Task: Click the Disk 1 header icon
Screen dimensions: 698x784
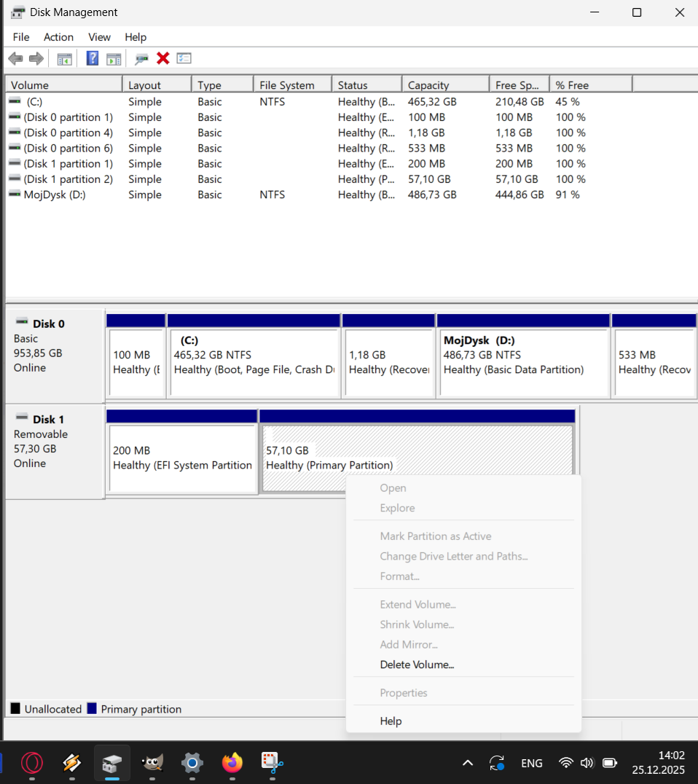Action: tap(22, 417)
